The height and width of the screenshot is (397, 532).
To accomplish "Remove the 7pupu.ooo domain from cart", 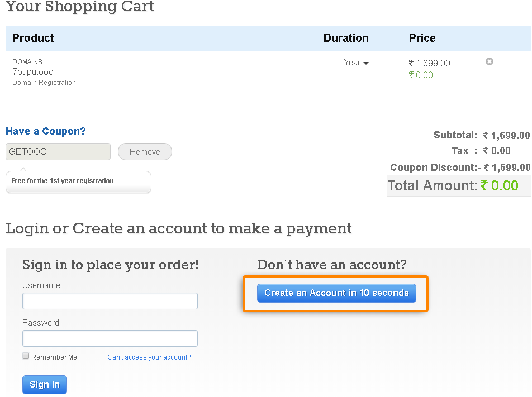I will (490, 61).
